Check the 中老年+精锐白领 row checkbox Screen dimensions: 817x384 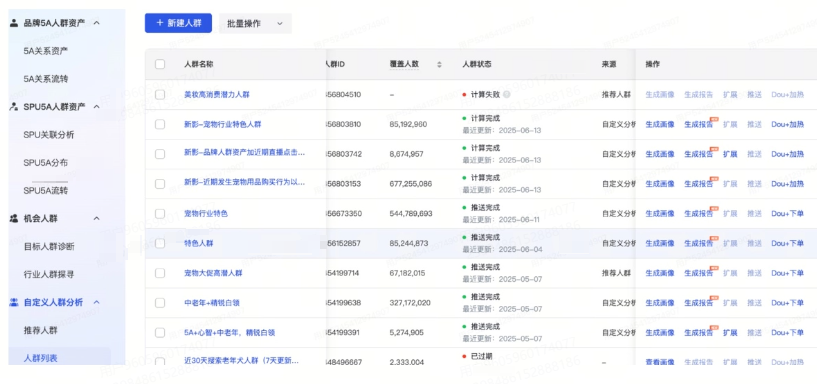(x=160, y=303)
